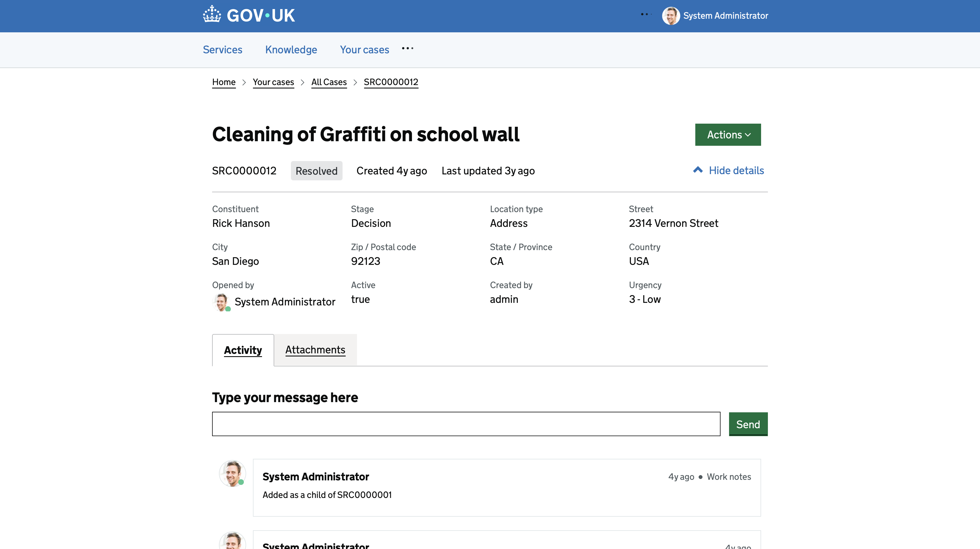Click the Send button
The height and width of the screenshot is (549, 980).
[748, 424]
